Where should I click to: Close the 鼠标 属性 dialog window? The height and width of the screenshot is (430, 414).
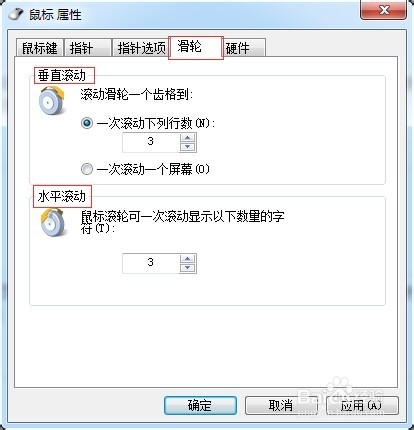pyautogui.click(x=383, y=9)
